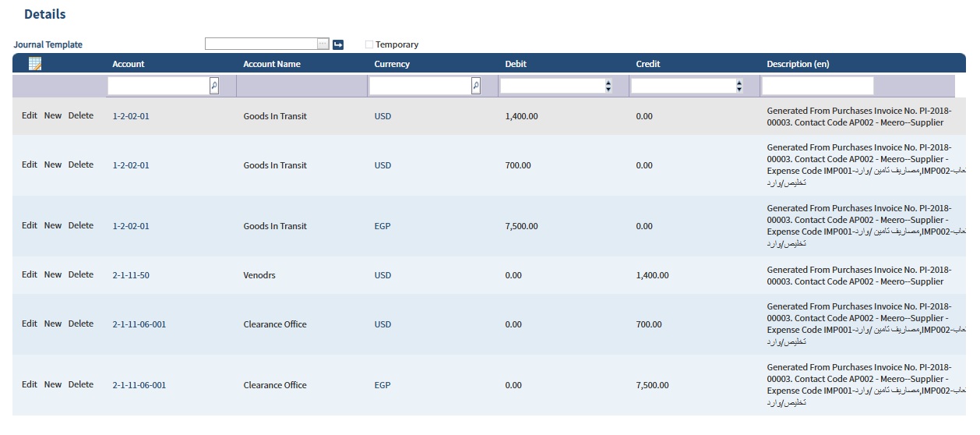Click the Account filter input box
The image size is (980, 435).
point(159,86)
